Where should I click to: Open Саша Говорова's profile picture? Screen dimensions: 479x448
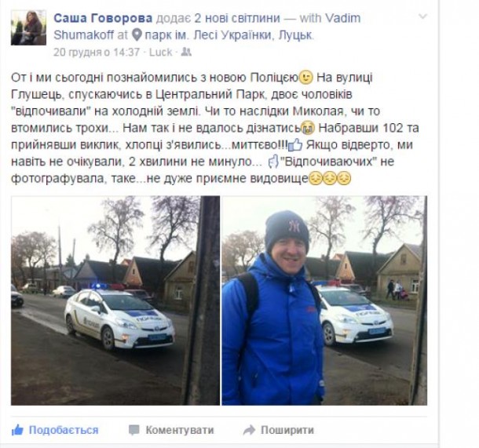point(29,27)
